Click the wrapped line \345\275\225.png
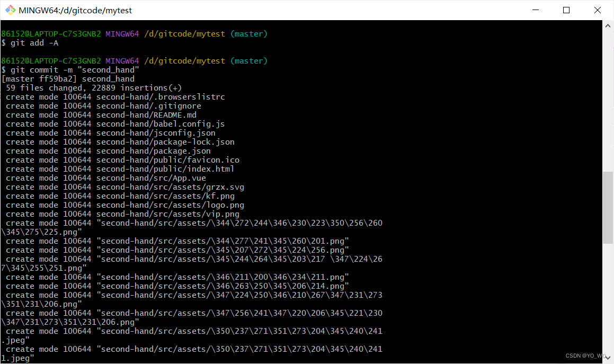 click(x=41, y=233)
